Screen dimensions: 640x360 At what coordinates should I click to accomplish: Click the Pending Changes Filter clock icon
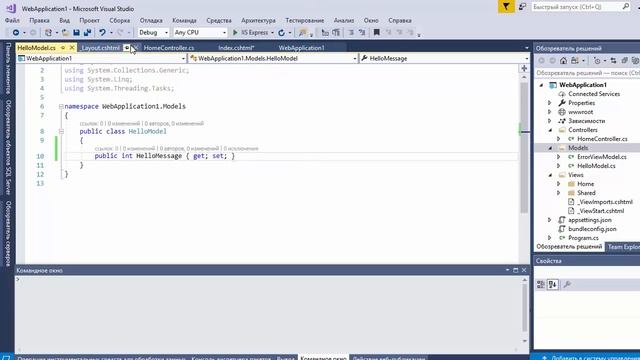[597, 61]
